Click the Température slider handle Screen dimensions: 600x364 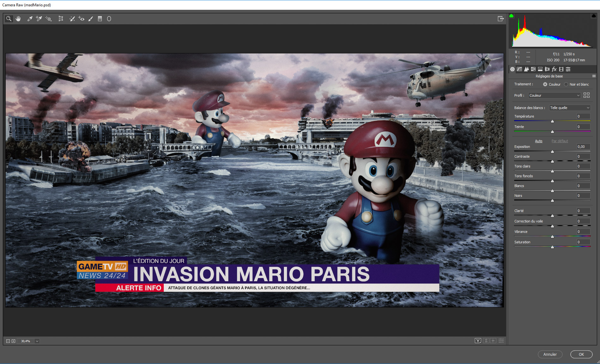(x=553, y=121)
